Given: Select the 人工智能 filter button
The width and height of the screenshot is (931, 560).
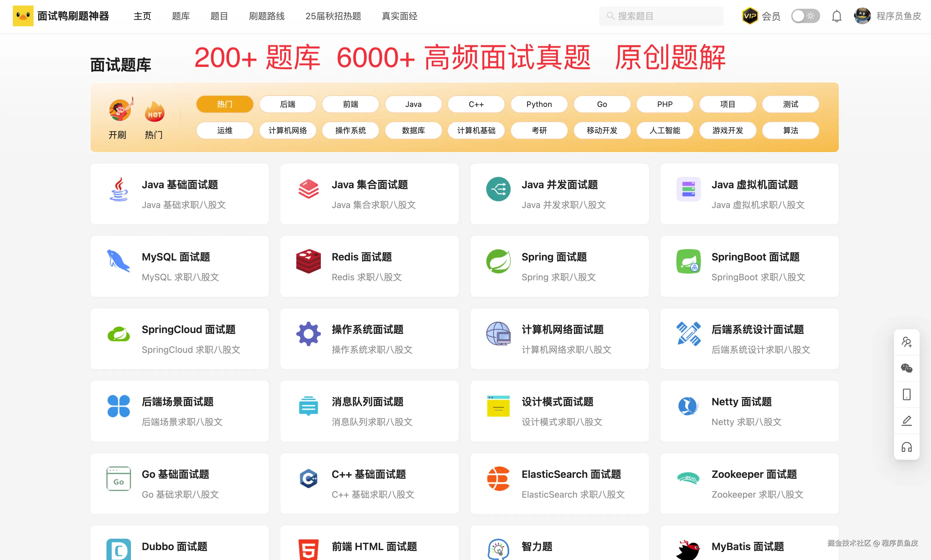Looking at the screenshot, I should click(665, 131).
